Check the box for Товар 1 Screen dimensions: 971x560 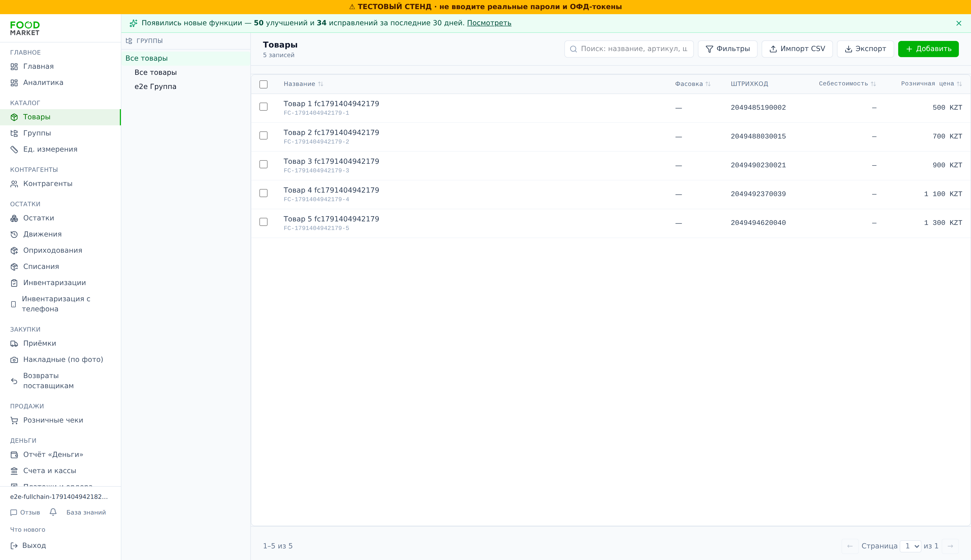pos(264,107)
